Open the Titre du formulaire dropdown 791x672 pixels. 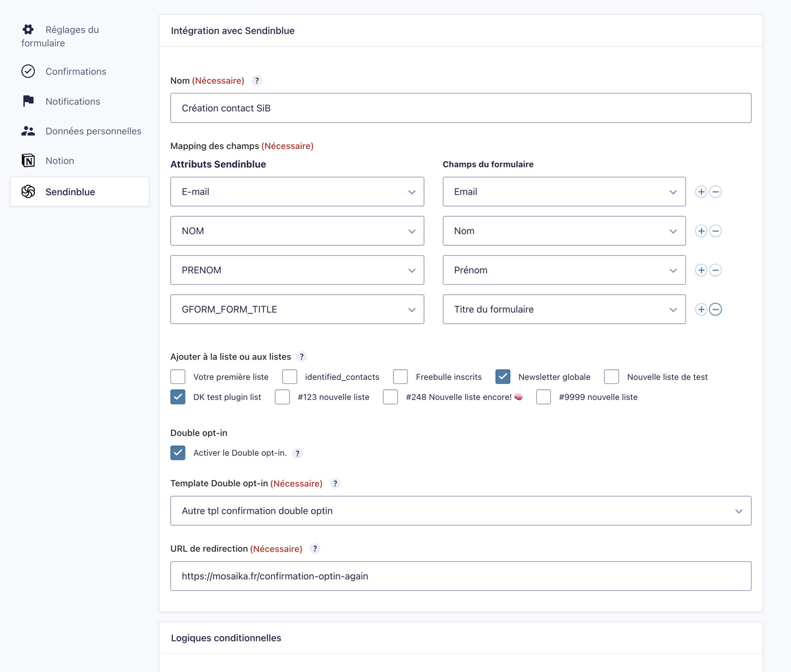click(564, 309)
